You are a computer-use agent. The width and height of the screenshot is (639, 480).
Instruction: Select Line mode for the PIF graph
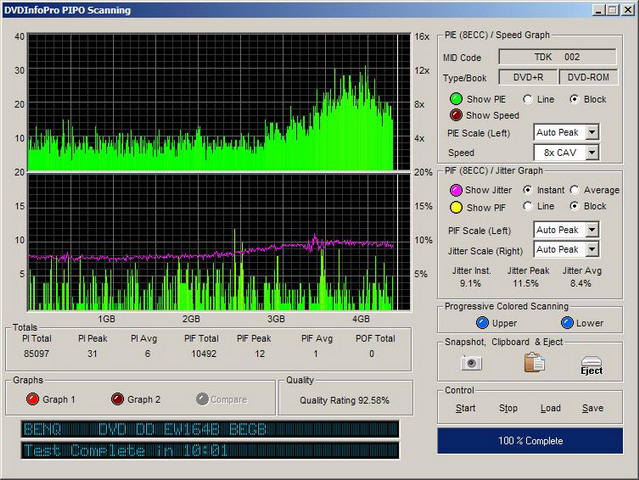pos(528,206)
